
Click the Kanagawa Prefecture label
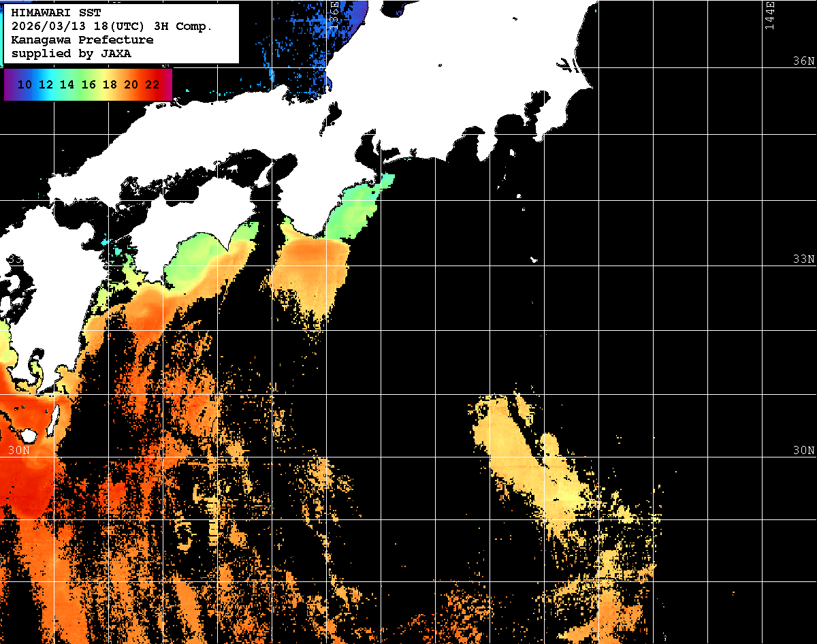(x=82, y=40)
